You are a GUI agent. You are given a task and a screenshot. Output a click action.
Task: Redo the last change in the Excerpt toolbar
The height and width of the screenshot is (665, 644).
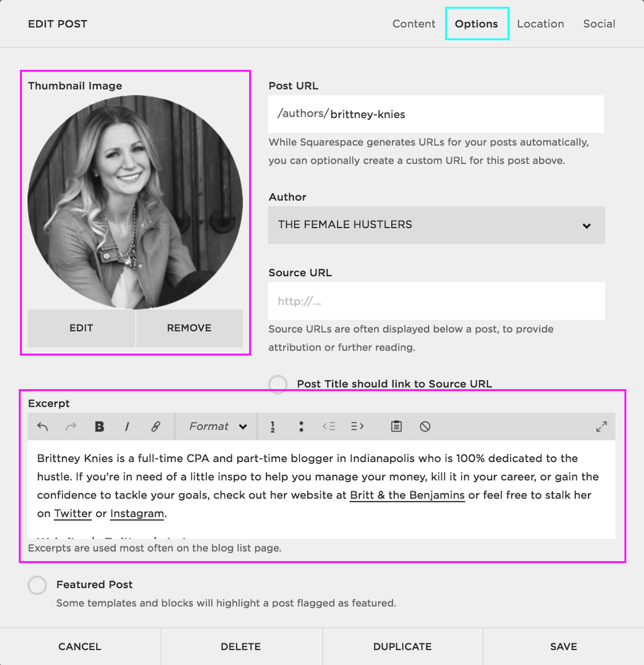click(x=71, y=426)
